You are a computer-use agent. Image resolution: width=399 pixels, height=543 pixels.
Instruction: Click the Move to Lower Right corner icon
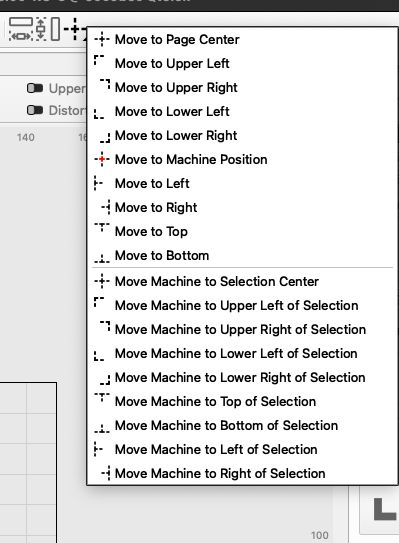105,138
